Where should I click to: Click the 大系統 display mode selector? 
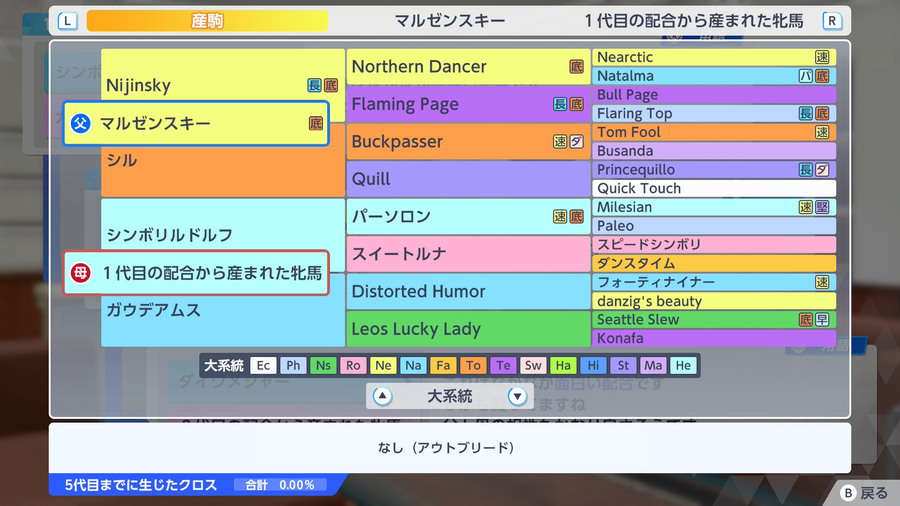(x=450, y=396)
